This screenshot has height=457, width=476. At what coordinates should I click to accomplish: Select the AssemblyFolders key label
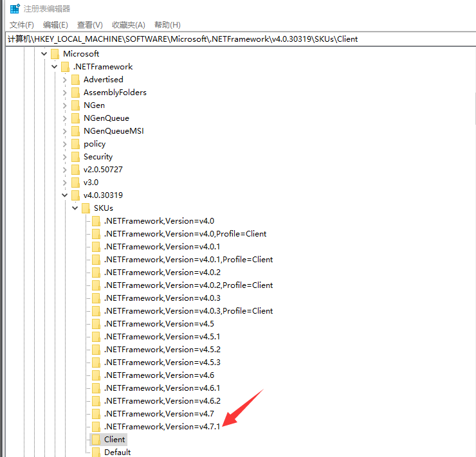[114, 93]
